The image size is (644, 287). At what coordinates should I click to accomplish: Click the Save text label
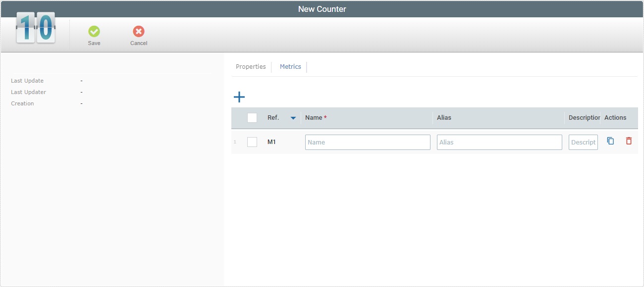(94, 43)
